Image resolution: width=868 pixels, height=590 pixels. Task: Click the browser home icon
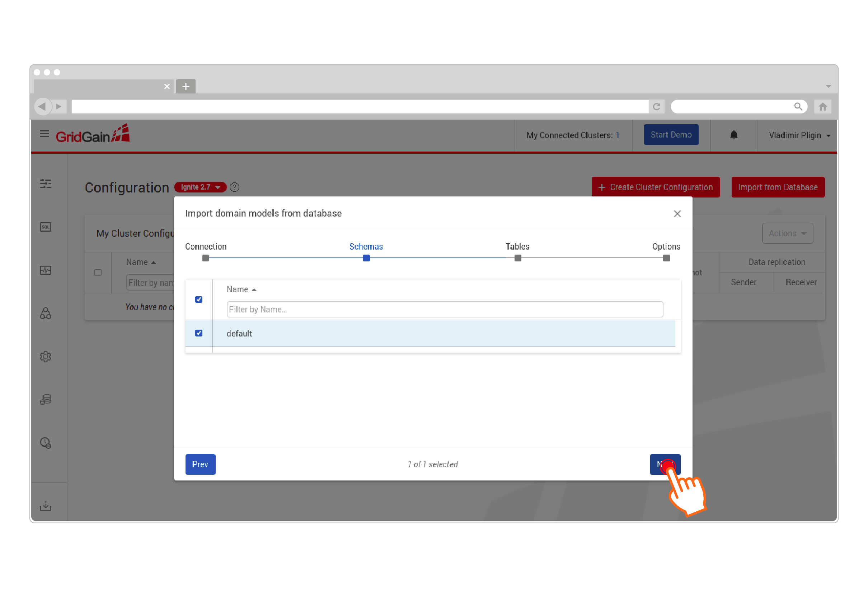point(822,107)
